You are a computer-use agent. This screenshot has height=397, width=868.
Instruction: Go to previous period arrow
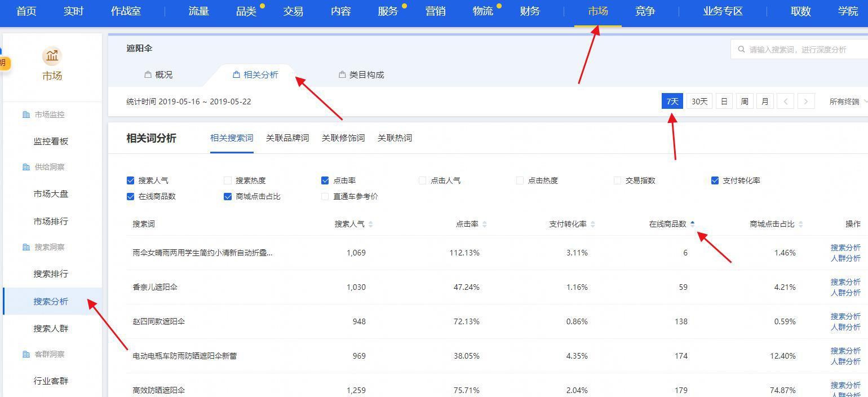785,102
